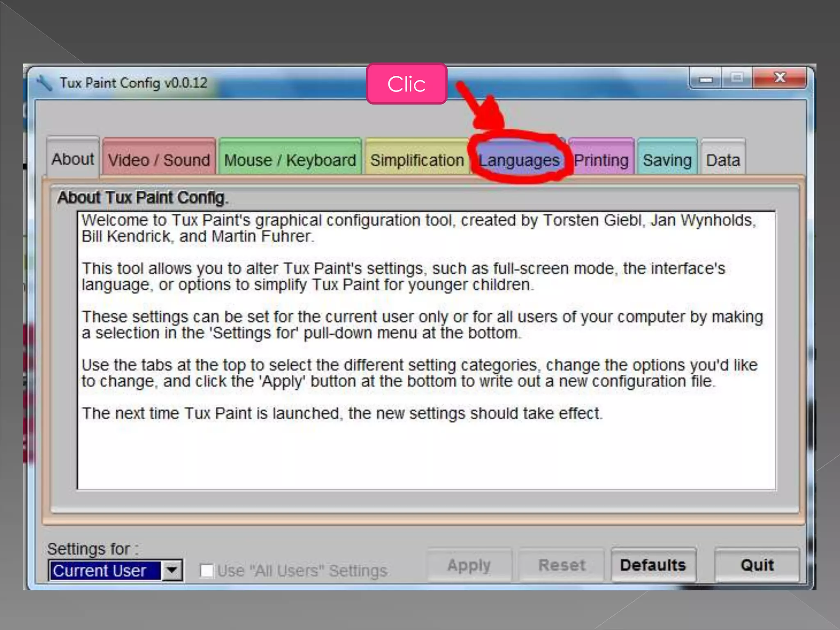Enable Use "All Users" Settings checkbox
840x630 pixels.
pos(206,571)
